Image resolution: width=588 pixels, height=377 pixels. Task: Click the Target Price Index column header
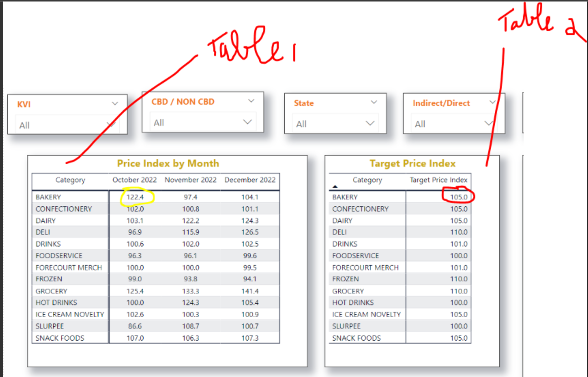(438, 180)
